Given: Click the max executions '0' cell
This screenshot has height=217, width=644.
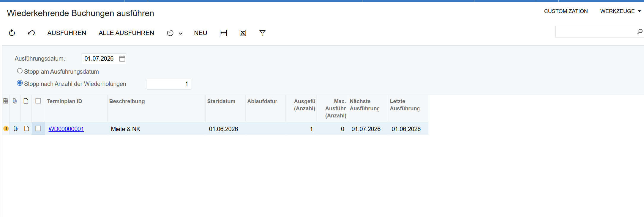Looking at the screenshot, I should tap(332, 129).
